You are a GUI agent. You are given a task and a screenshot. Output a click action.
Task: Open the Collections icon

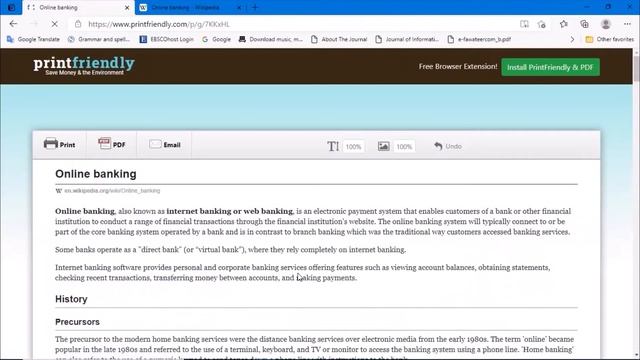click(584, 24)
